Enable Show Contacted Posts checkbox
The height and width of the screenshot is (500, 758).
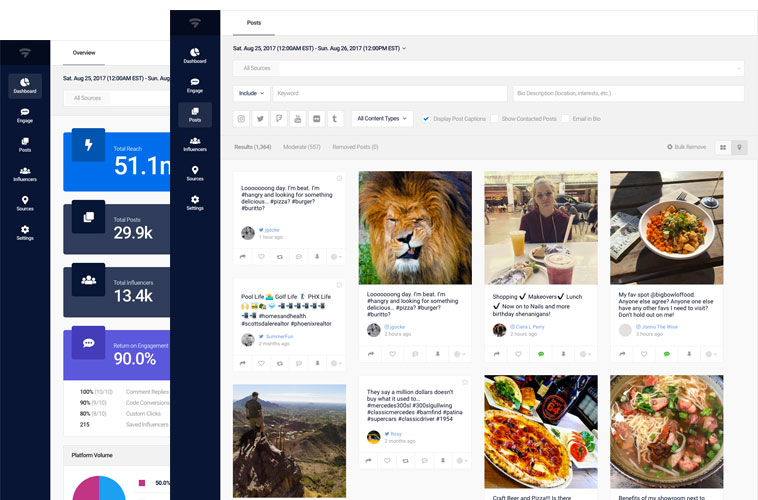tap(494, 118)
